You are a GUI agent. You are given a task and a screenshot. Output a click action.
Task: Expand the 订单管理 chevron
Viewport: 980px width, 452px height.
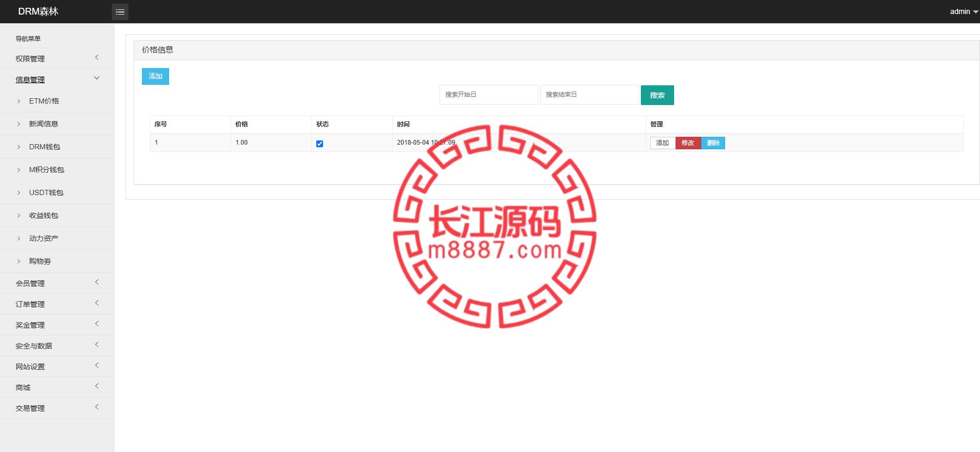point(97,303)
